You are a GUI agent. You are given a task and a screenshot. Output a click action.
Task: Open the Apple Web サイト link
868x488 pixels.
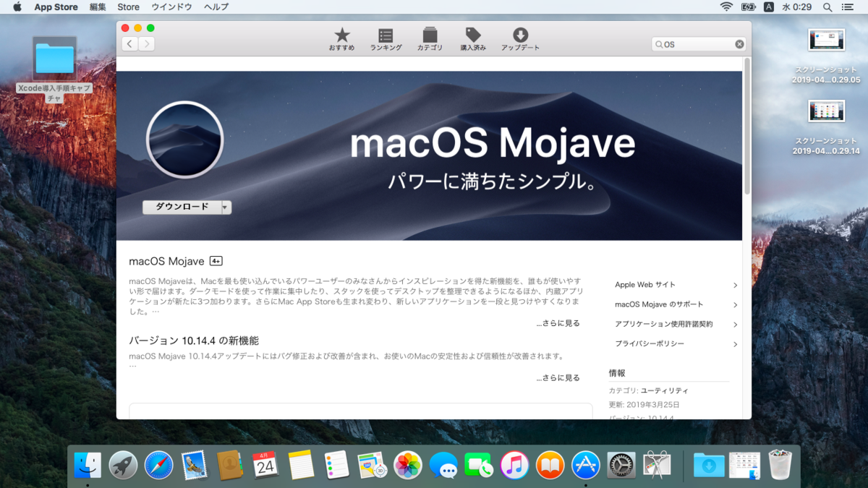(644, 285)
